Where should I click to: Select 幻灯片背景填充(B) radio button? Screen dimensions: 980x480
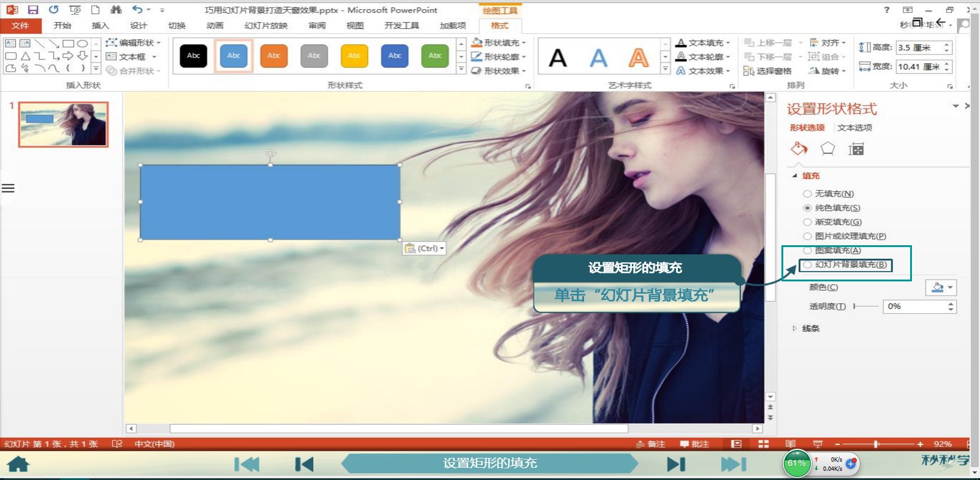807,265
